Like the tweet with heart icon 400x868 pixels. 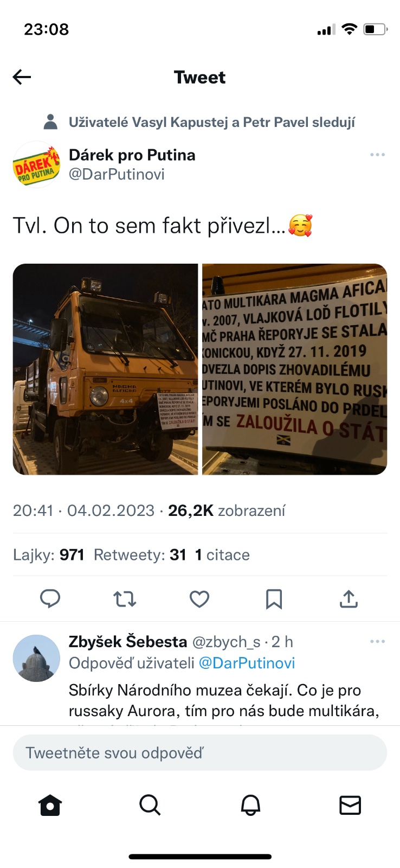(199, 599)
